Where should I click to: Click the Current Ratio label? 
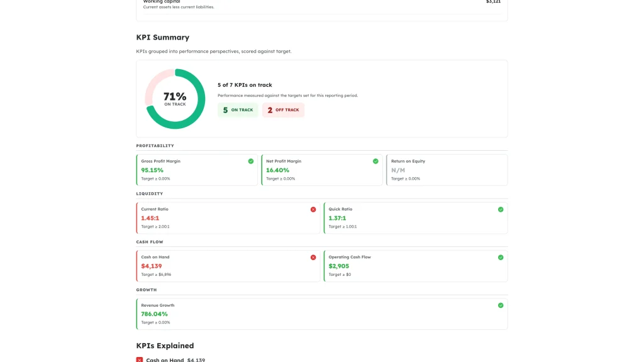155,209
